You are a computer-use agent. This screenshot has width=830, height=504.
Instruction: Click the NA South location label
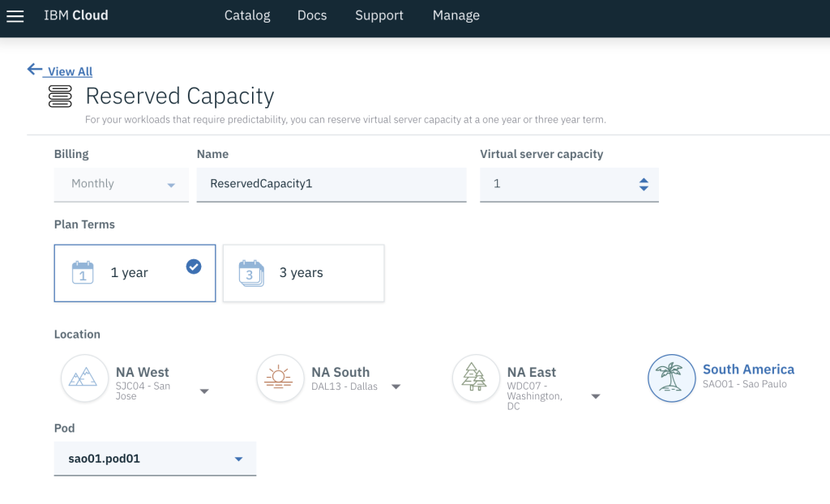pyautogui.click(x=340, y=372)
